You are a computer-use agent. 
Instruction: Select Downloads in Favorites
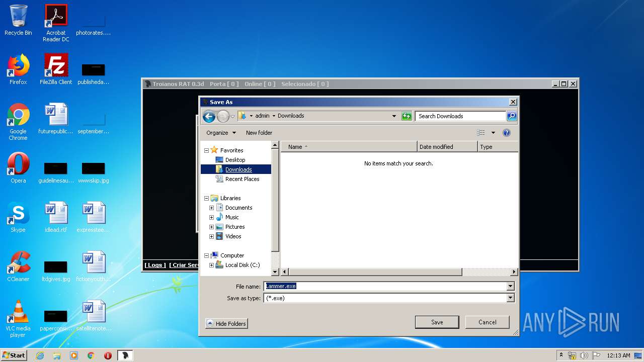click(x=238, y=169)
